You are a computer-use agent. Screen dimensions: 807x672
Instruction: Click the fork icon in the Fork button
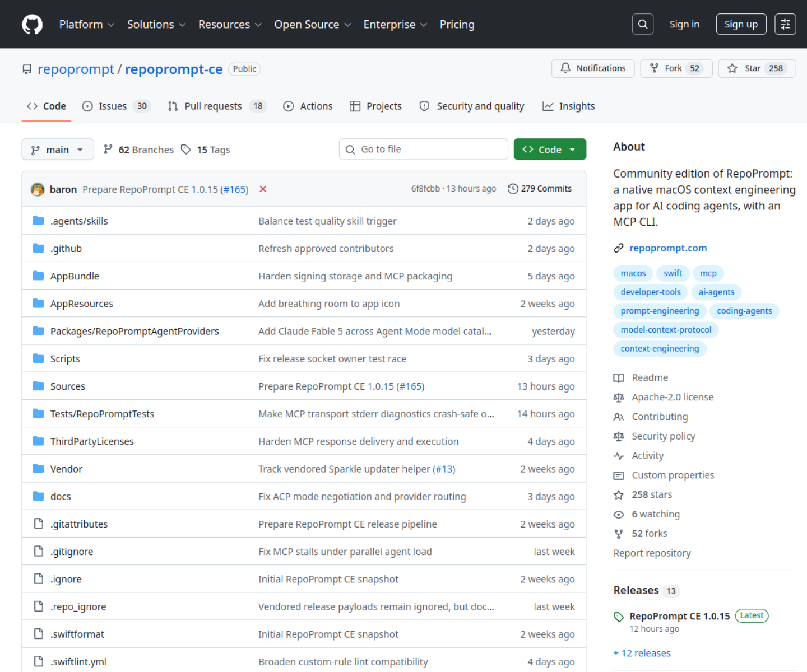tap(654, 68)
